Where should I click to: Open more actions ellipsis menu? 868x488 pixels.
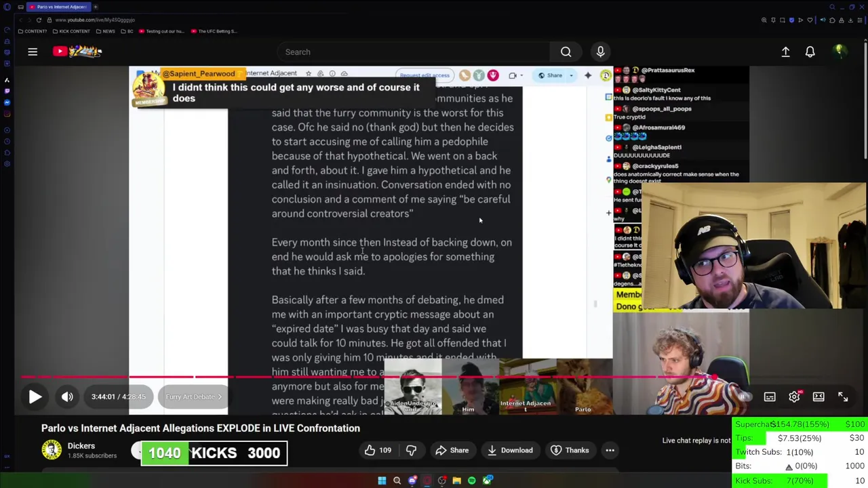610,450
